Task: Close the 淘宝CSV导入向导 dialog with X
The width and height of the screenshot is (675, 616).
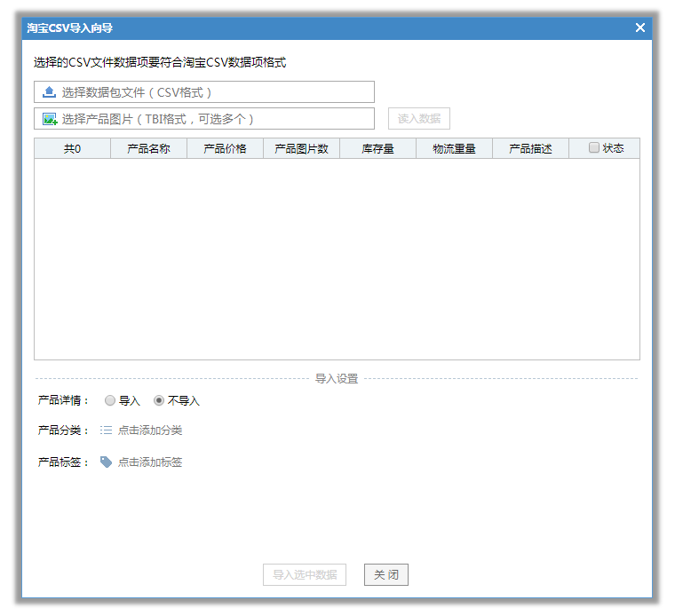Action: pyautogui.click(x=640, y=28)
